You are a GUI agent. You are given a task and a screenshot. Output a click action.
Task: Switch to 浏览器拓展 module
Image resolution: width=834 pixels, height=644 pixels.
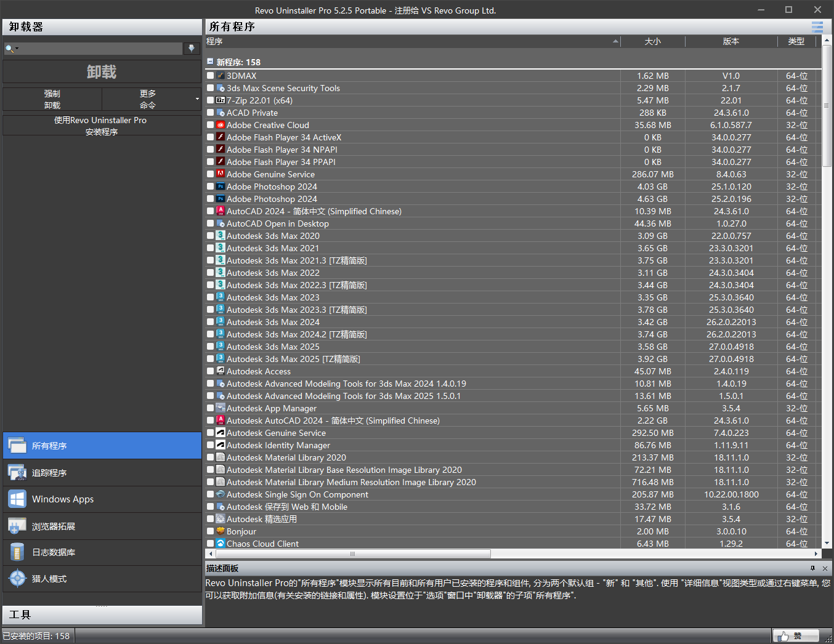coord(102,526)
